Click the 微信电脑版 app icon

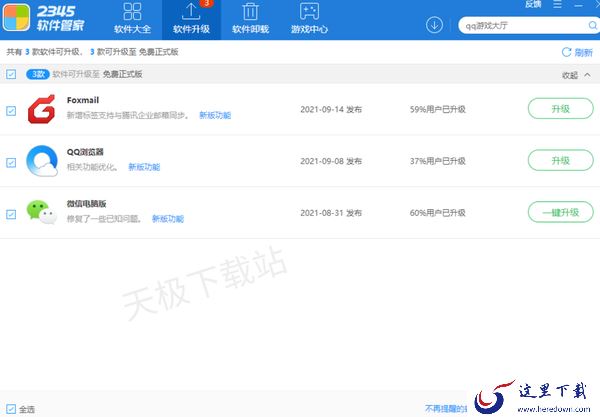coord(42,212)
